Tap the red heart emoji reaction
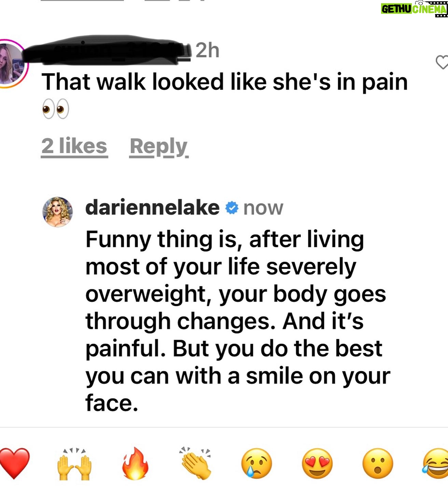The height and width of the screenshot is (499, 448). coord(14,463)
